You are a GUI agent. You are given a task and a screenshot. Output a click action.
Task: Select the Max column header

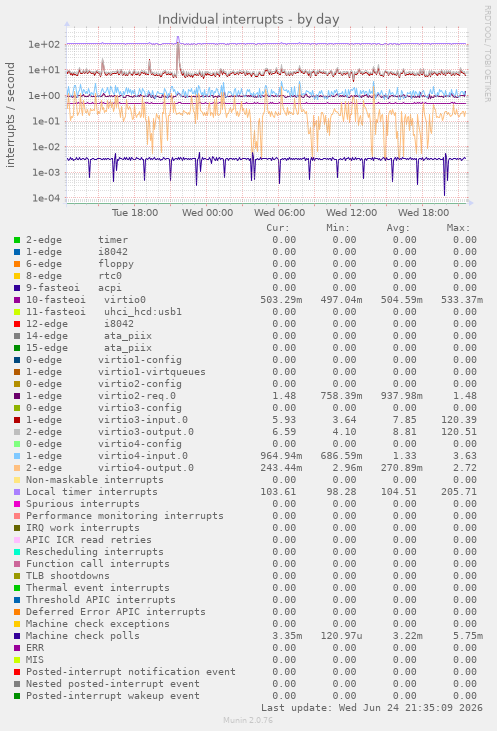click(458, 228)
